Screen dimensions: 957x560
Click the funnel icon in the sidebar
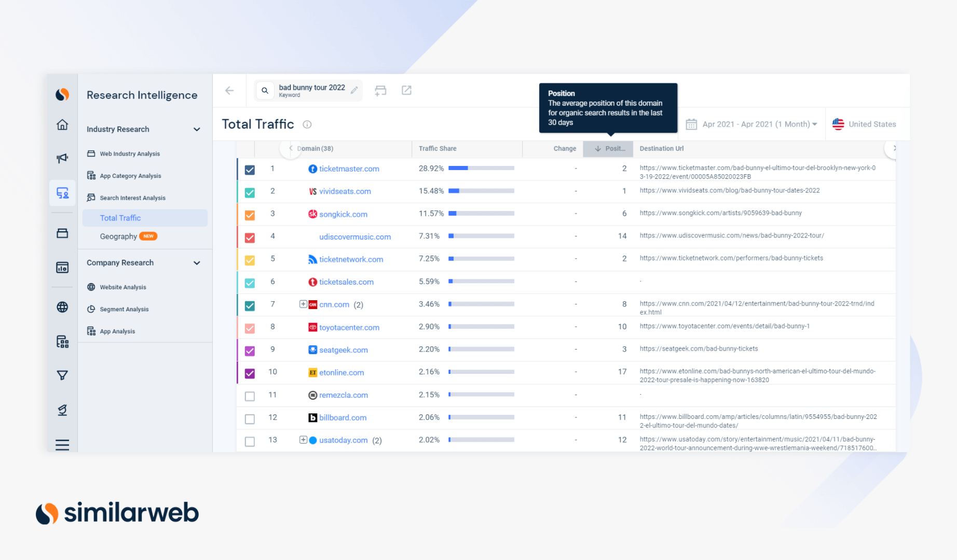[62, 375]
